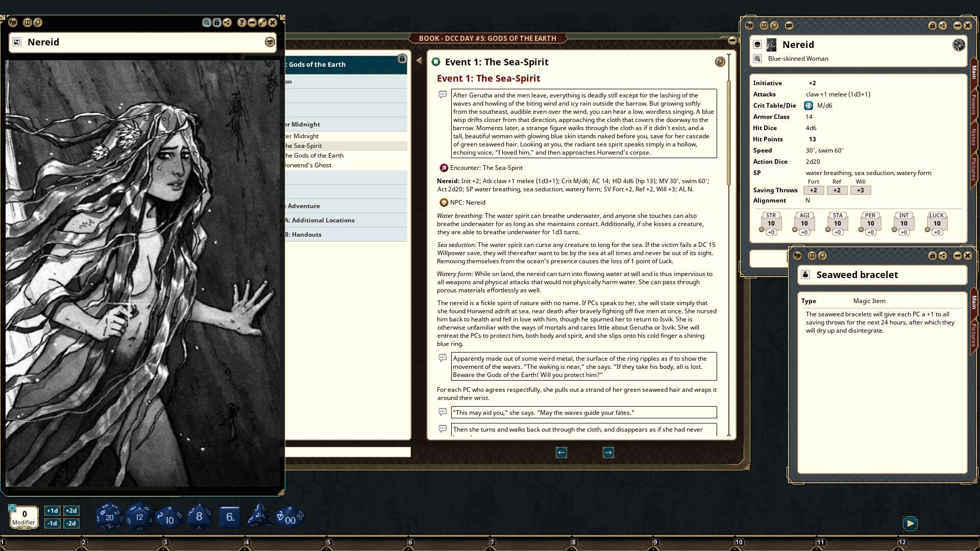
Task: Lock the Gods of the Earth story panel
Action: [x=403, y=60]
